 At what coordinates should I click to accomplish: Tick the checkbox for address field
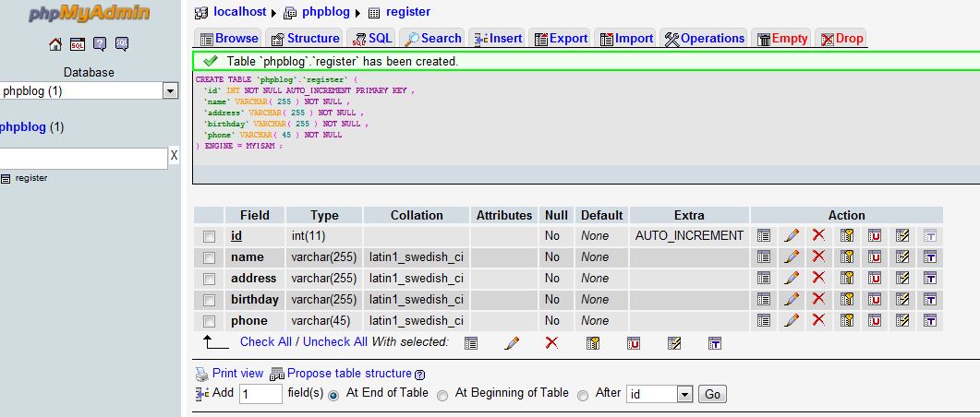pyautogui.click(x=209, y=279)
